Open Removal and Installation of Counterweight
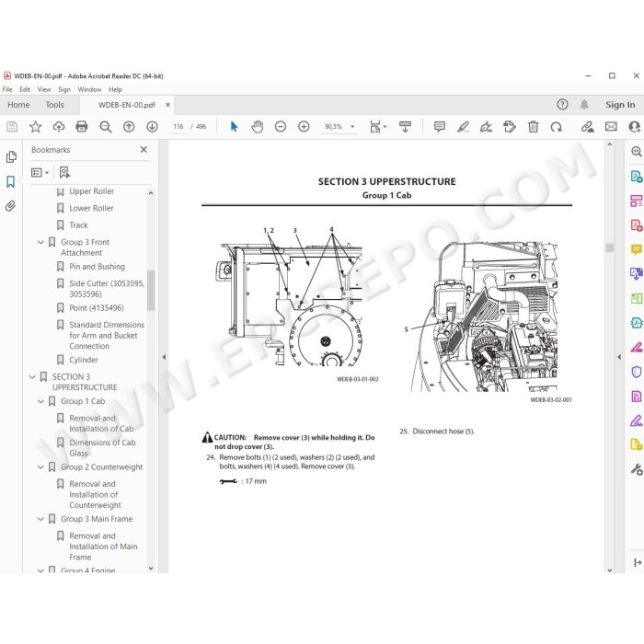 tap(96, 495)
